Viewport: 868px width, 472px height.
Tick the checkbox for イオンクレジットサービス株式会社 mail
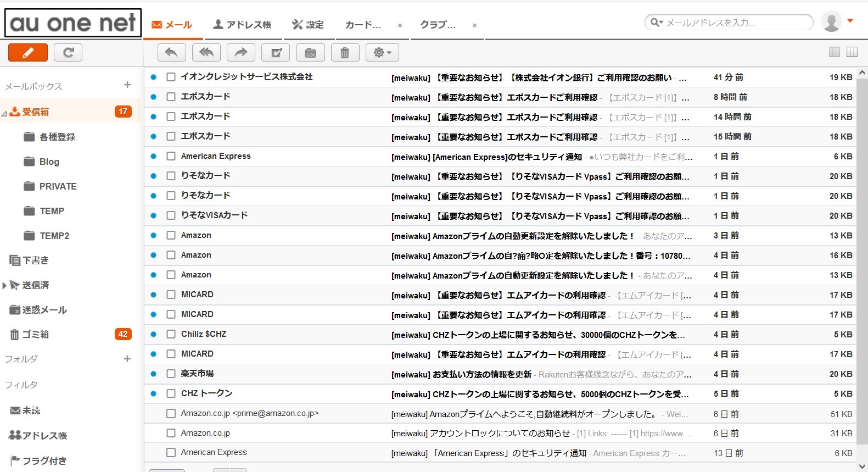click(171, 77)
